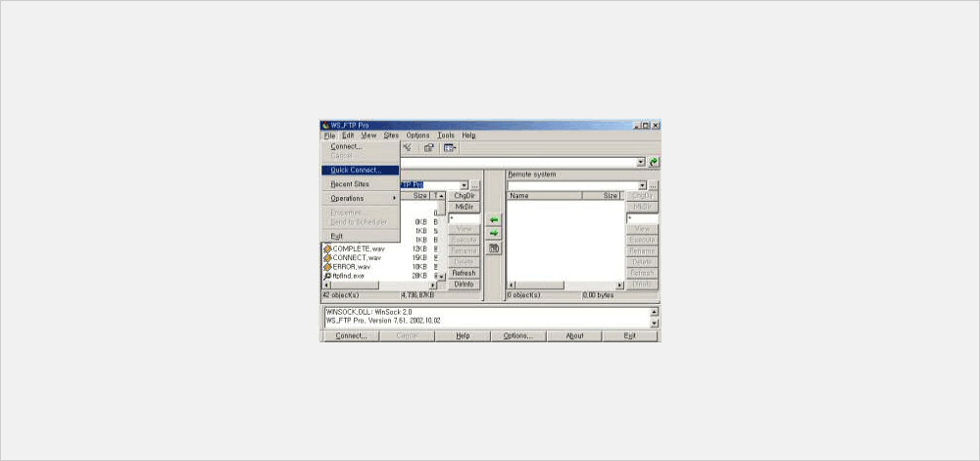Click the ftpfind.exe magnifier icon
980x461 pixels.
tap(327, 276)
